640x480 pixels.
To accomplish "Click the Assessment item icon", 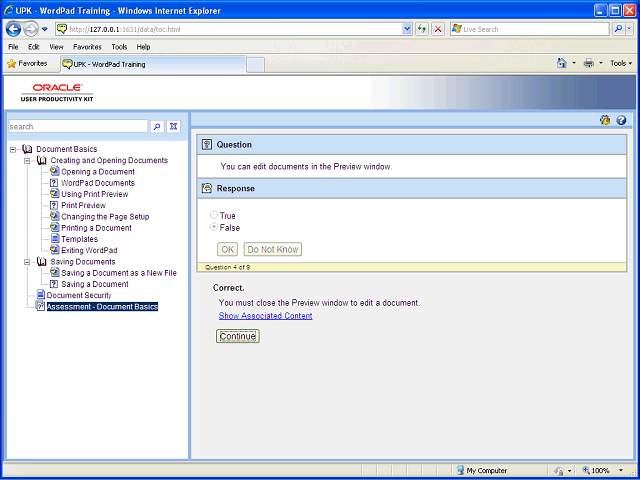I will pyautogui.click(x=40, y=306).
